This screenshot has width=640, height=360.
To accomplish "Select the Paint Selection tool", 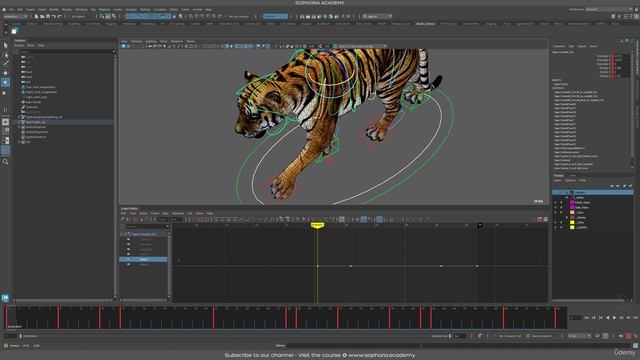I will point(5,63).
